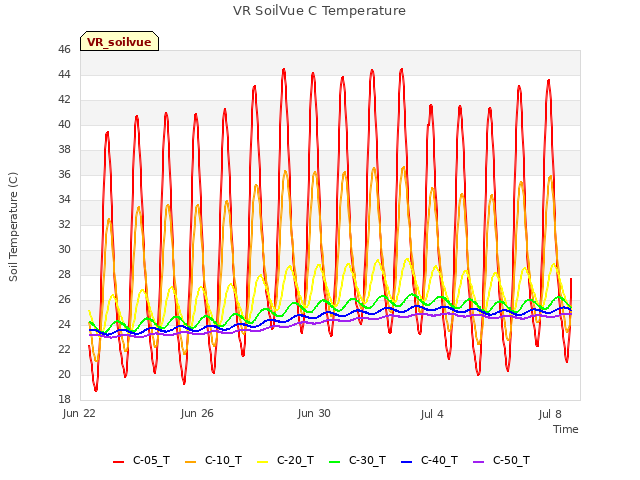This screenshot has width=640, height=480.
Task: Toggle the C-30_T legend entry
Action: click(357, 461)
